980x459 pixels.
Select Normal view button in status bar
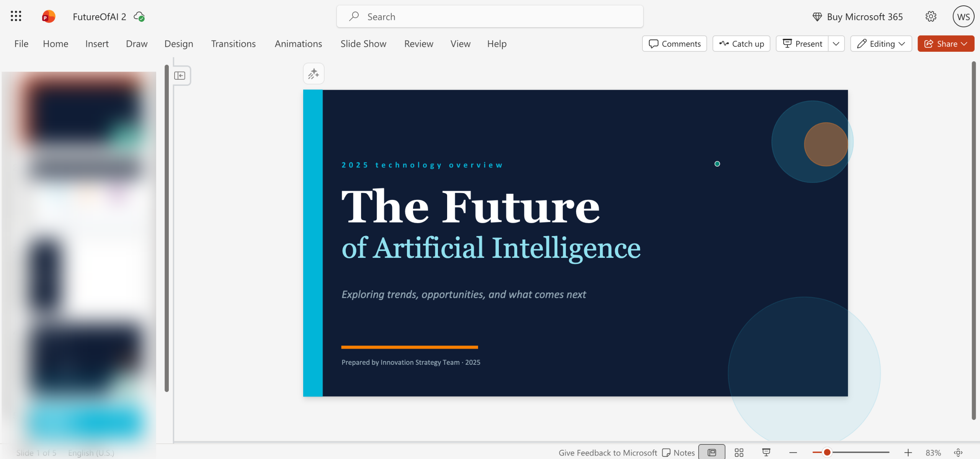click(x=712, y=452)
